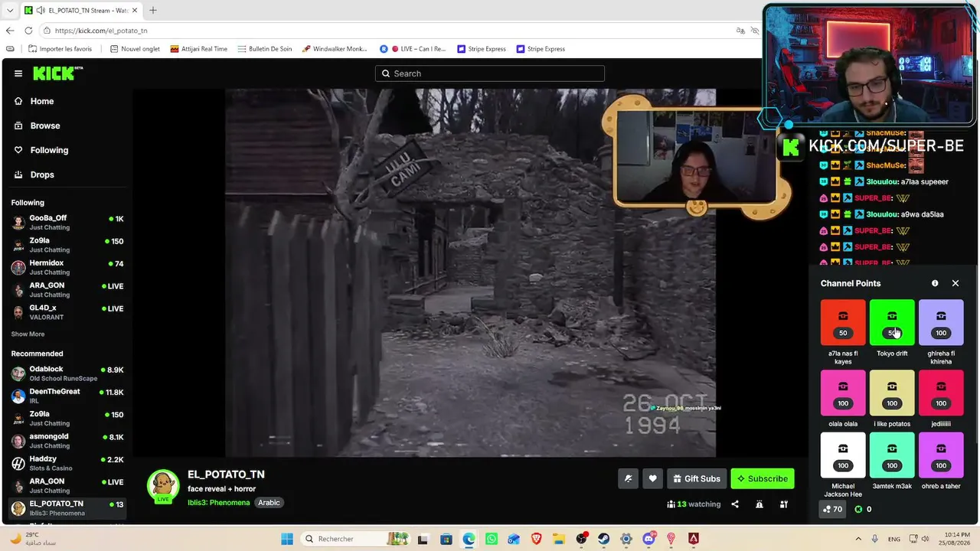Expand Following list with Show More
Image resolution: width=980 pixels, height=551 pixels.
[28, 334]
